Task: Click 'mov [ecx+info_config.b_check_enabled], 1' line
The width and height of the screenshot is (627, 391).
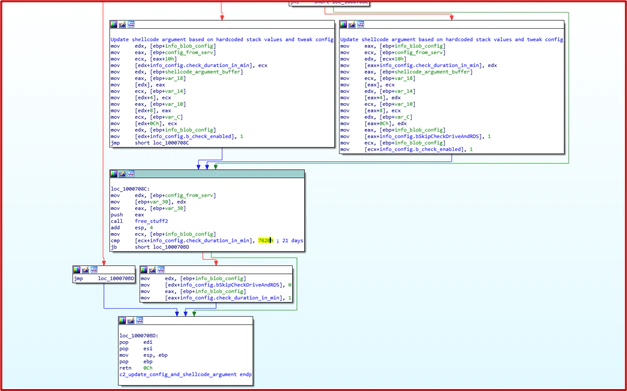Action: (407, 149)
